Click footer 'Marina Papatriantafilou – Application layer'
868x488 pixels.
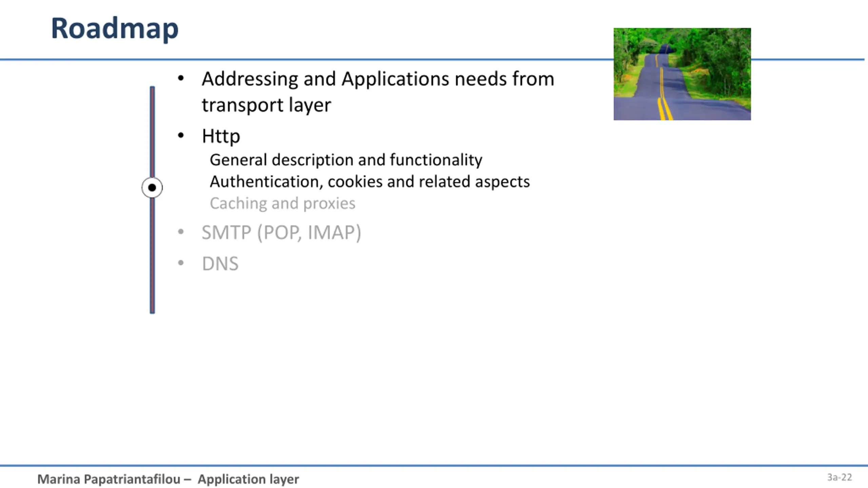168,479
